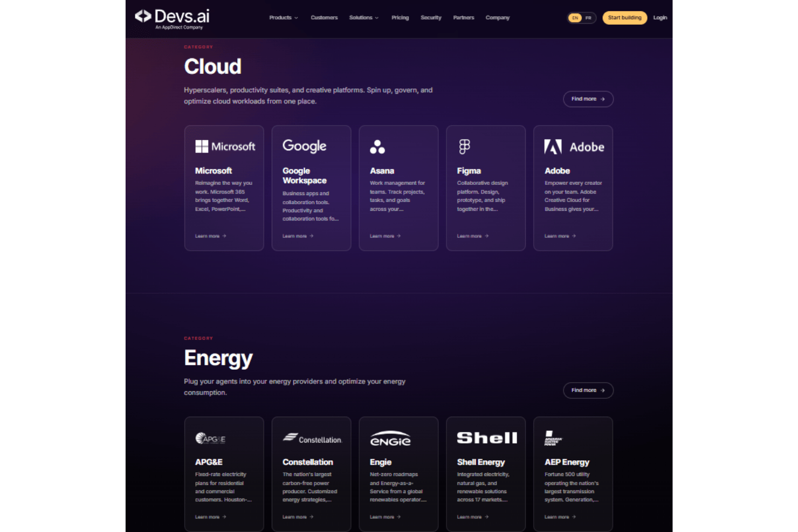Click Learn more under Engie
The height and width of the screenshot is (532, 798).
(386, 517)
